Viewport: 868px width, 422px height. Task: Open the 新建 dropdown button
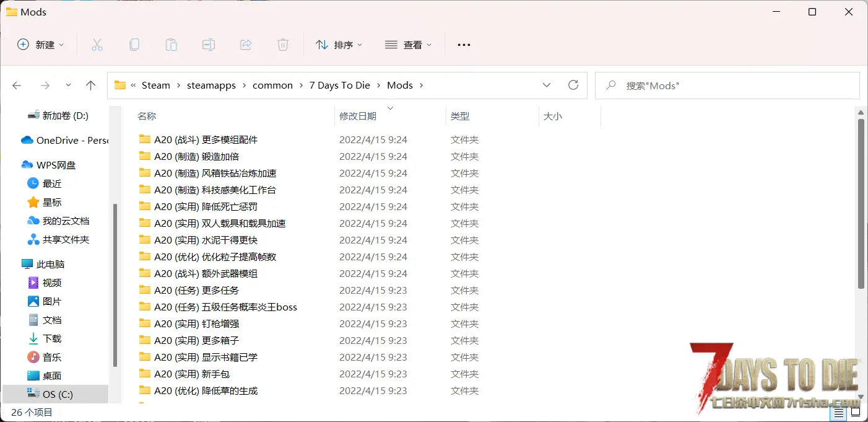(x=40, y=45)
